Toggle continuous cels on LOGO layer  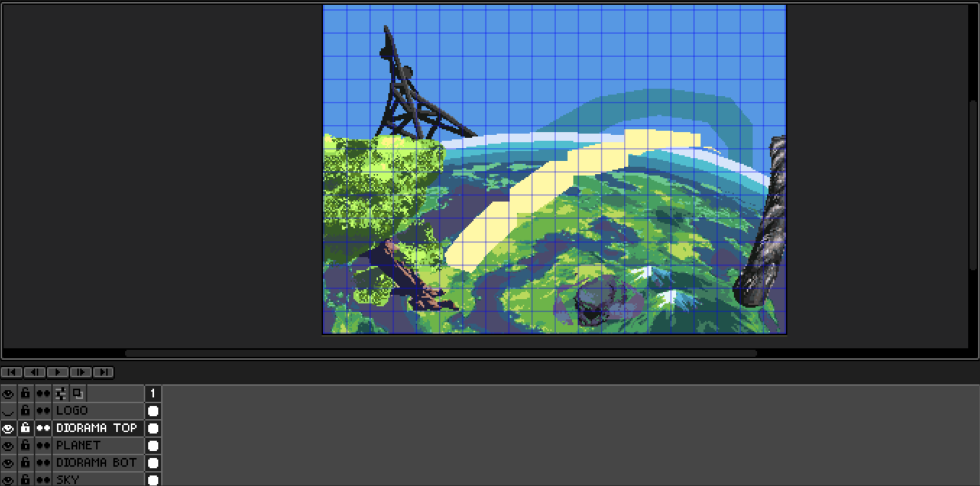43,411
